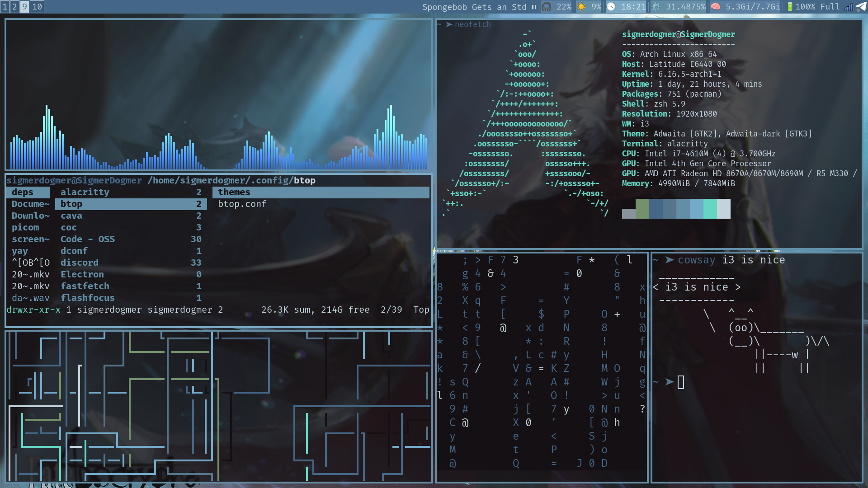
Task: Click the teal color block in neofetch palette
Action: point(710,209)
